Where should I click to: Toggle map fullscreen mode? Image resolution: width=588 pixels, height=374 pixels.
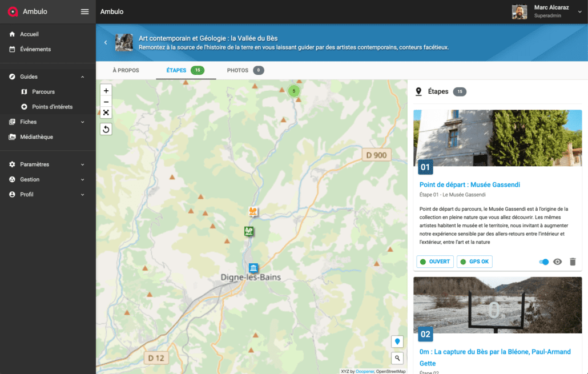tap(106, 112)
